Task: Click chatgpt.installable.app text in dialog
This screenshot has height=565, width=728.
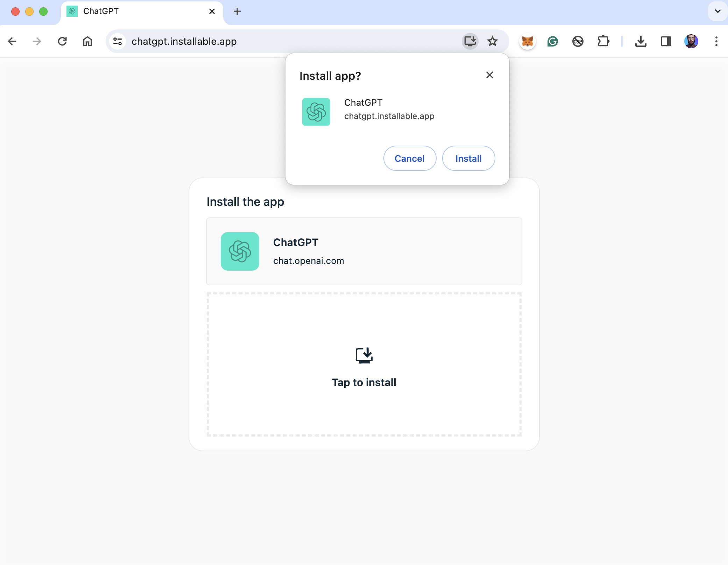Action: 389,116
